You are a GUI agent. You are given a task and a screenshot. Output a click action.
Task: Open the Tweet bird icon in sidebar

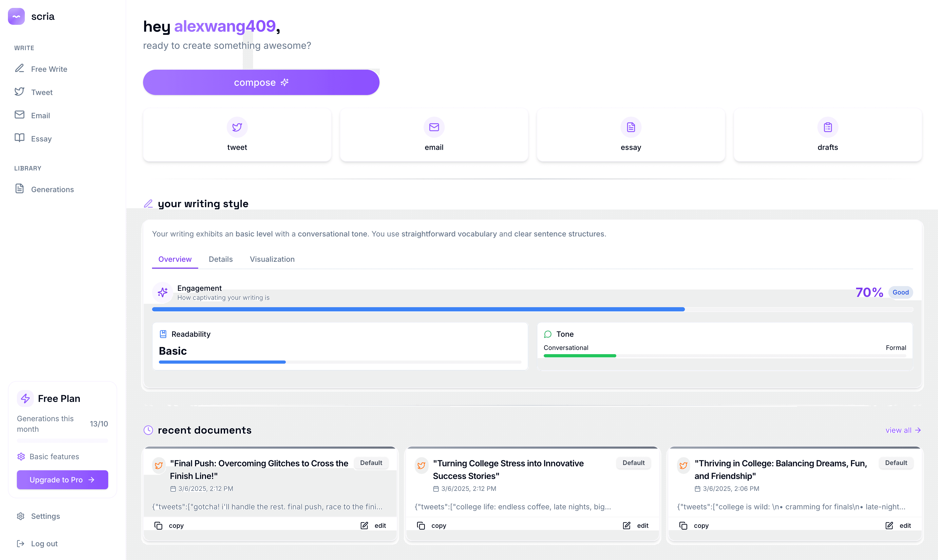[x=20, y=92]
